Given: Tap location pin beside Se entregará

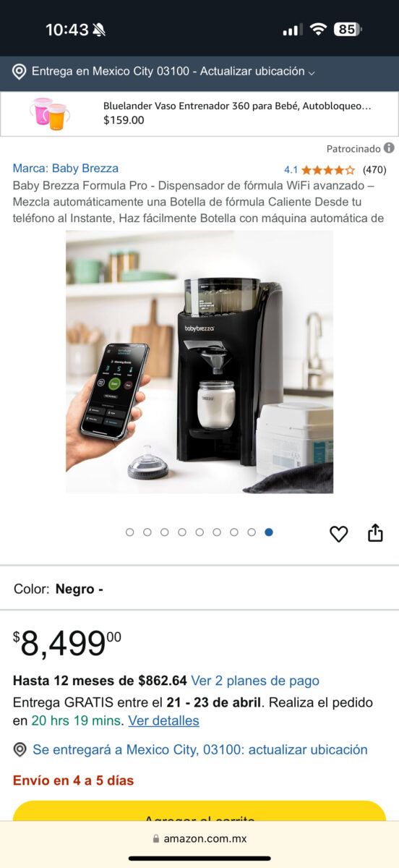Looking at the screenshot, I should 20,749.
